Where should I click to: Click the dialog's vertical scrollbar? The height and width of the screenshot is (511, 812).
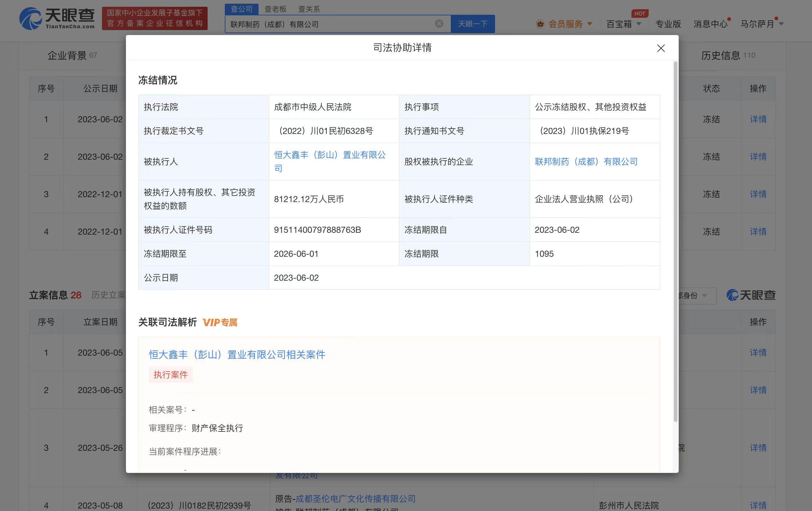[675, 241]
